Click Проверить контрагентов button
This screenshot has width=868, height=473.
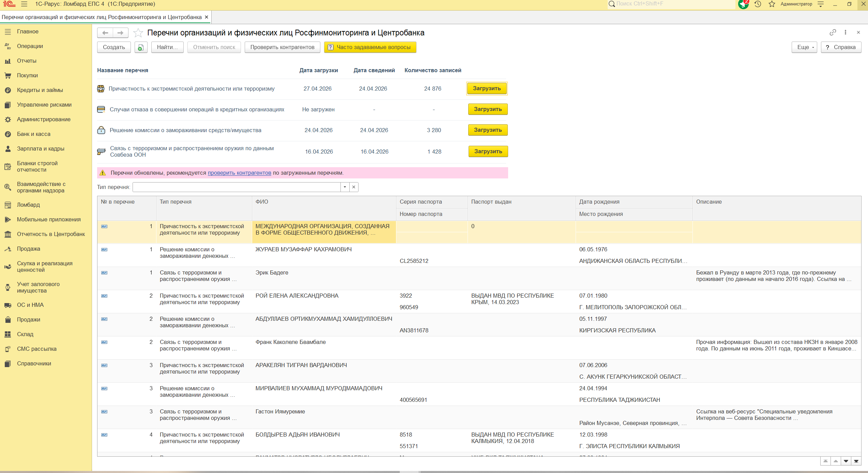point(282,47)
